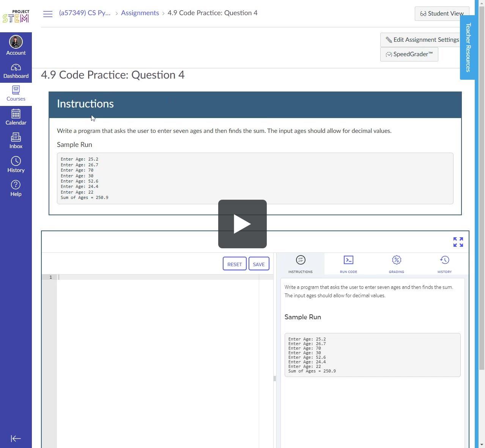
Task: Click the 'Sample Run' heading in right panel
Action: click(303, 317)
